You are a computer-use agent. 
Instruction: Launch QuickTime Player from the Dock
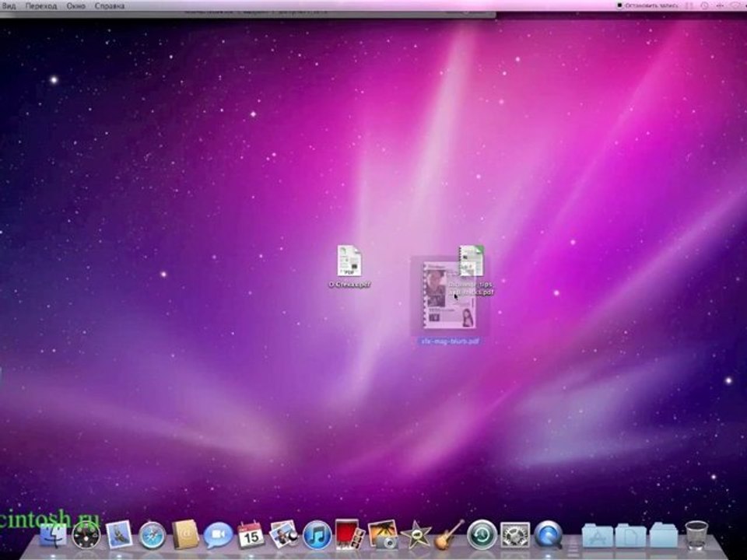tap(548, 534)
